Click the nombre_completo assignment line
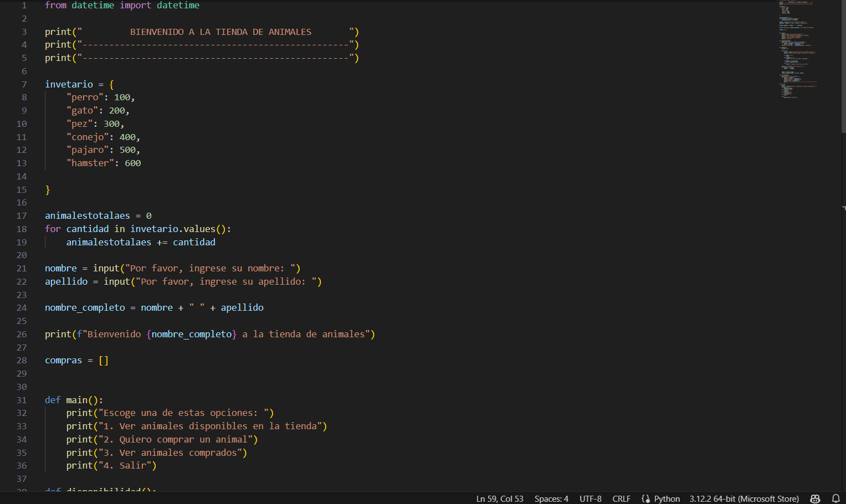Viewport: 846px width, 504px height. click(x=154, y=307)
